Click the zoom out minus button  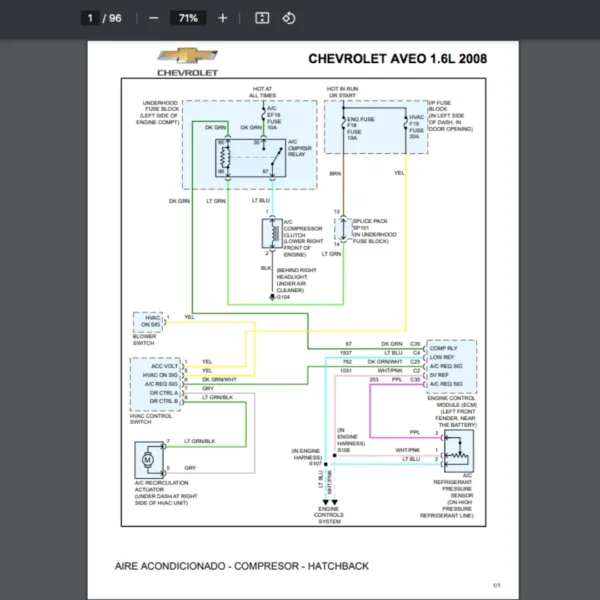click(x=153, y=18)
